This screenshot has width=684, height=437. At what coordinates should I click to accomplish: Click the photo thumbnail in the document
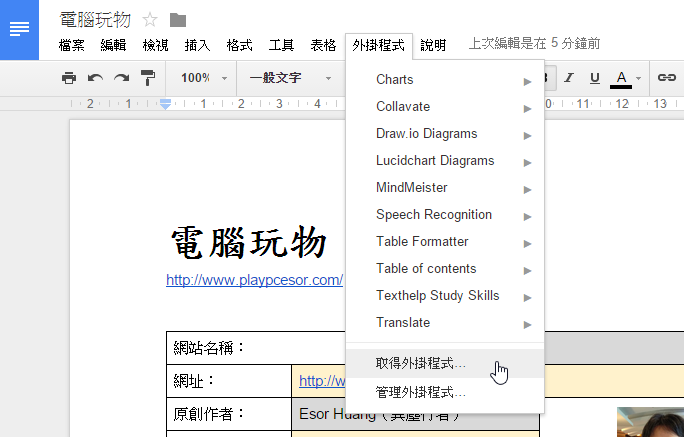pos(650,422)
